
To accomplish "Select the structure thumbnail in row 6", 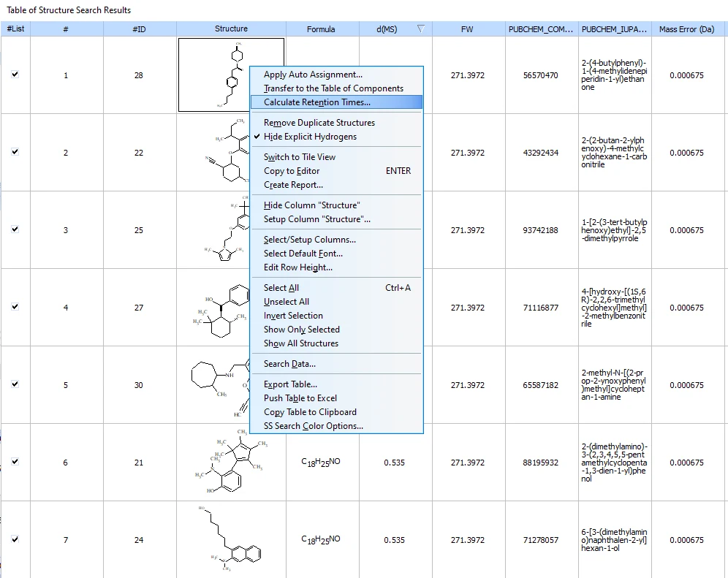I will pyautogui.click(x=231, y=462).
